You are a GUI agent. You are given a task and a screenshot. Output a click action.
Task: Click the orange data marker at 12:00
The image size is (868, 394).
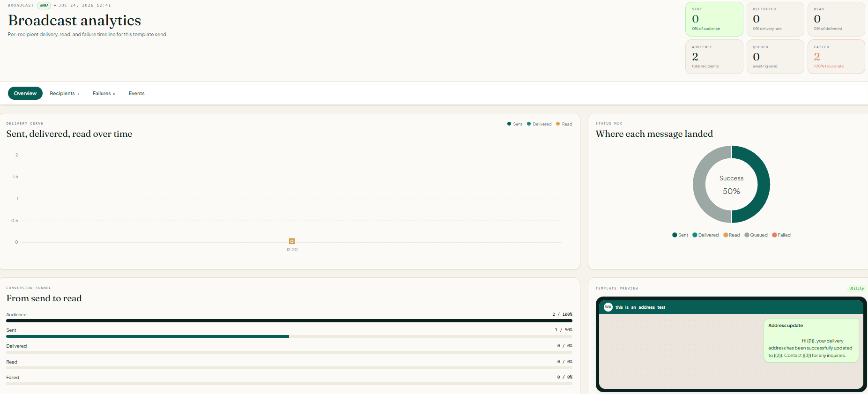tap(292, 241)
